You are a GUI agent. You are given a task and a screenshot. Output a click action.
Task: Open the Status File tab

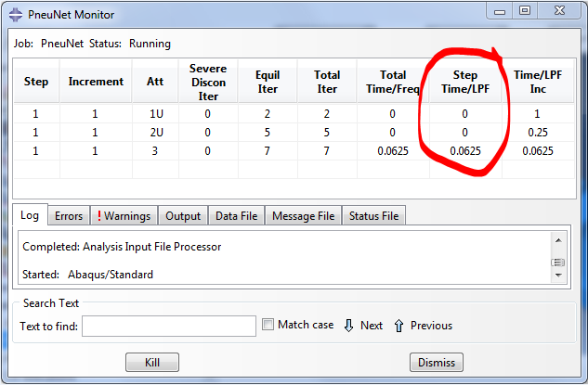[x=373, y=216]
